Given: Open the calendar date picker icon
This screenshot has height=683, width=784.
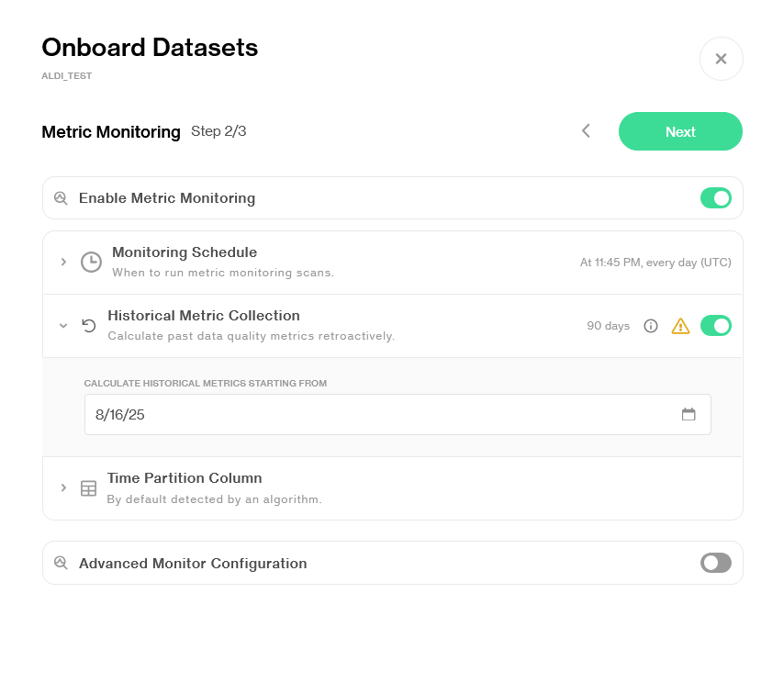Looking at the screenshot, I should pyautogui.click(x=689, y=415).
